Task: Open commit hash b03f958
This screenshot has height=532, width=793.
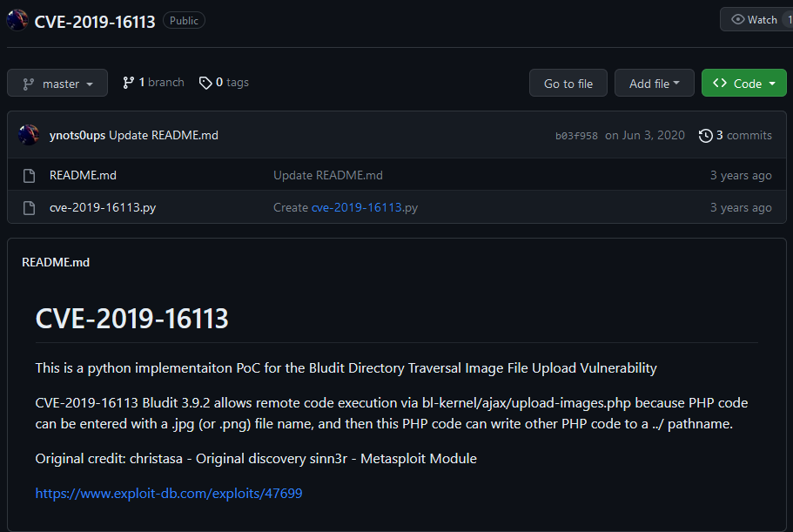Action: click(x=576, y=136)
